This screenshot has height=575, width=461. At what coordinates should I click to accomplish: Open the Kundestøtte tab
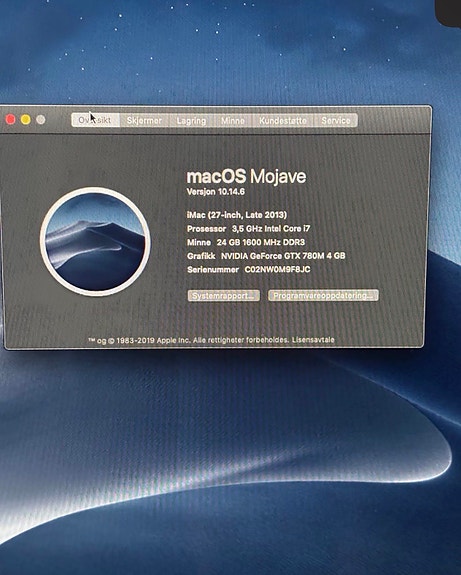[283, 121]
